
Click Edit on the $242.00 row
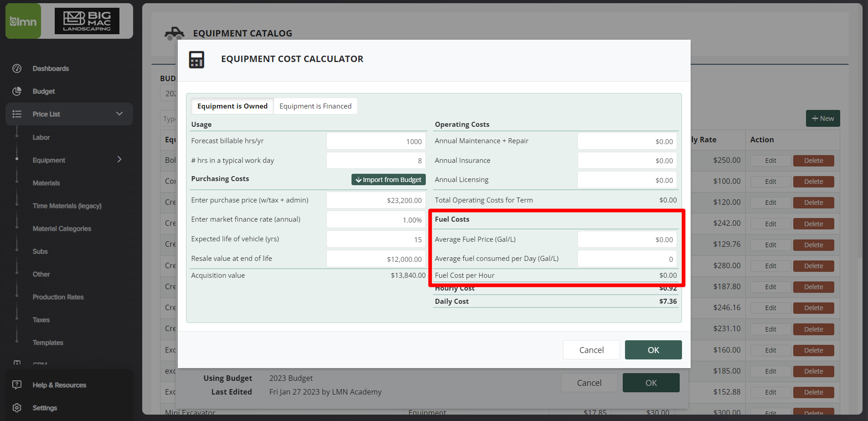(x=770, y=224)
